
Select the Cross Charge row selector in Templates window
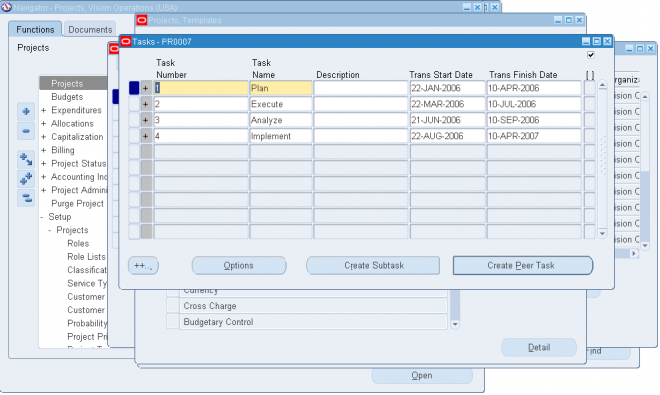173,306
